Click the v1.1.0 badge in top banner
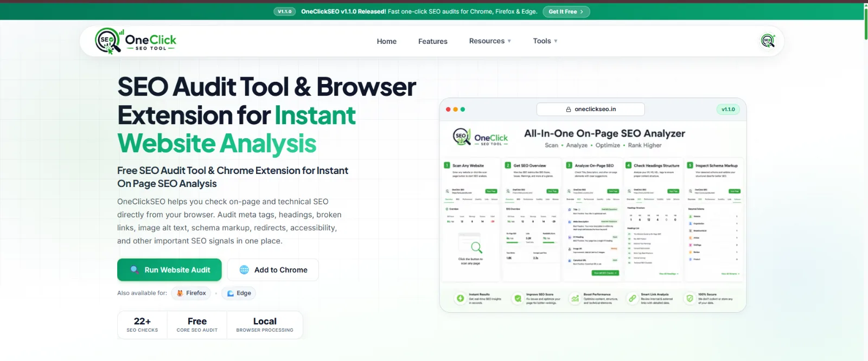Image resolution: width=868 pixels, height=361 pixels. (x=285, y=11)
